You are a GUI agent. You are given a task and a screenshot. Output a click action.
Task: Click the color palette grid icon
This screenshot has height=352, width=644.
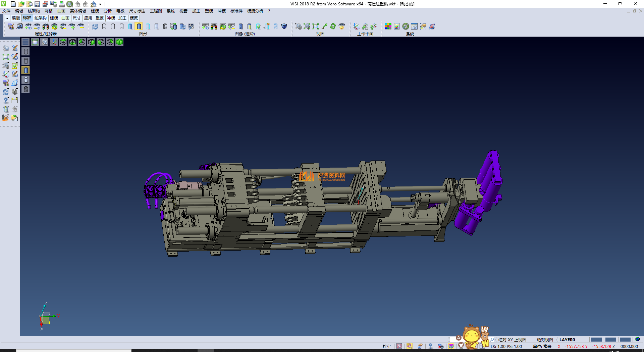point(388,26)
